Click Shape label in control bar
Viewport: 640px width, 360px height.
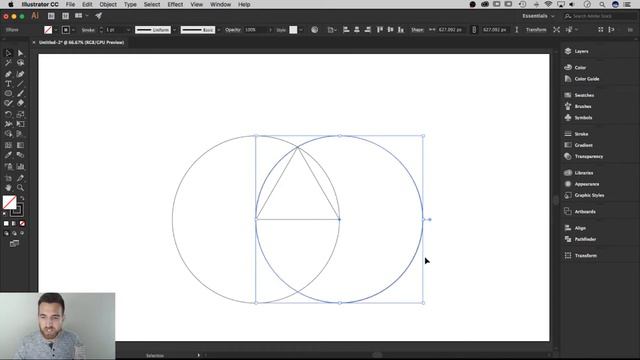417,30
